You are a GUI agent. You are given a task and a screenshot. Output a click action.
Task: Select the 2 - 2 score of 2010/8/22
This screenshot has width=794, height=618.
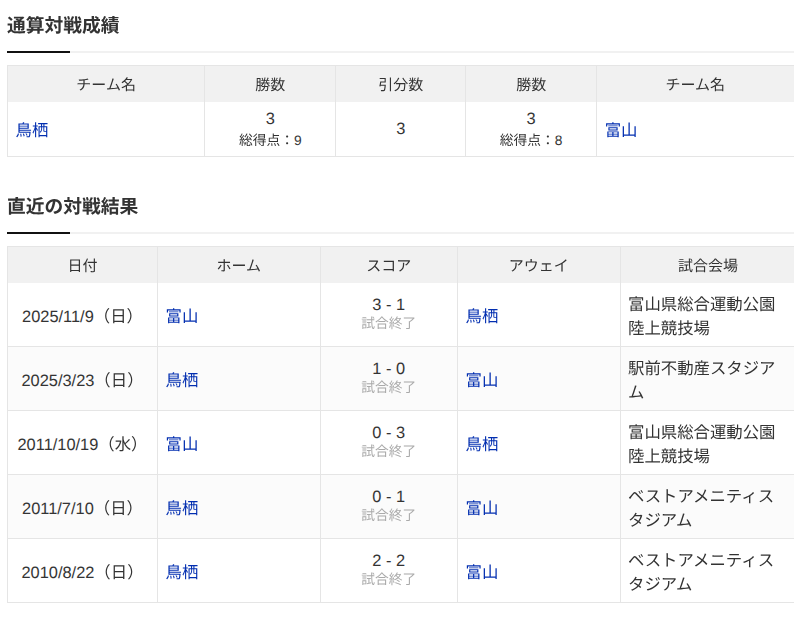tap(388, 560)
